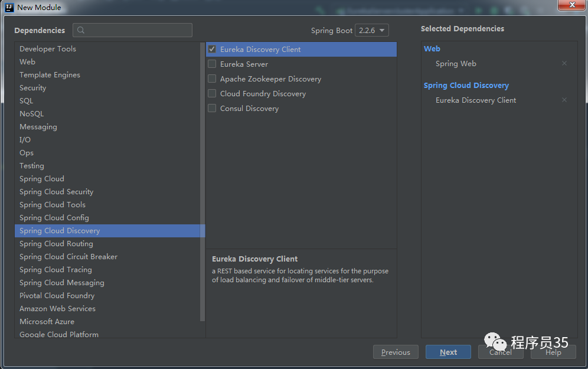The image size is (588, 369).
Task: Select the Ops category
Action: pos(107,153)
